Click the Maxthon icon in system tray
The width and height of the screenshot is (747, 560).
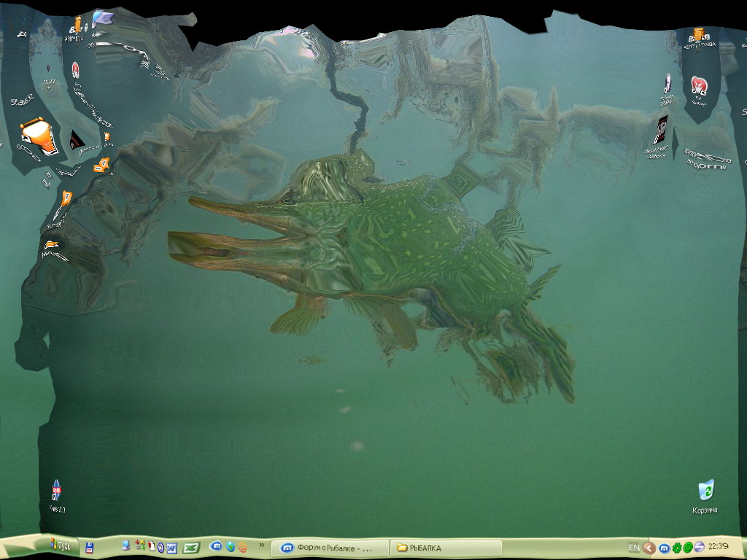coord(664,547)
